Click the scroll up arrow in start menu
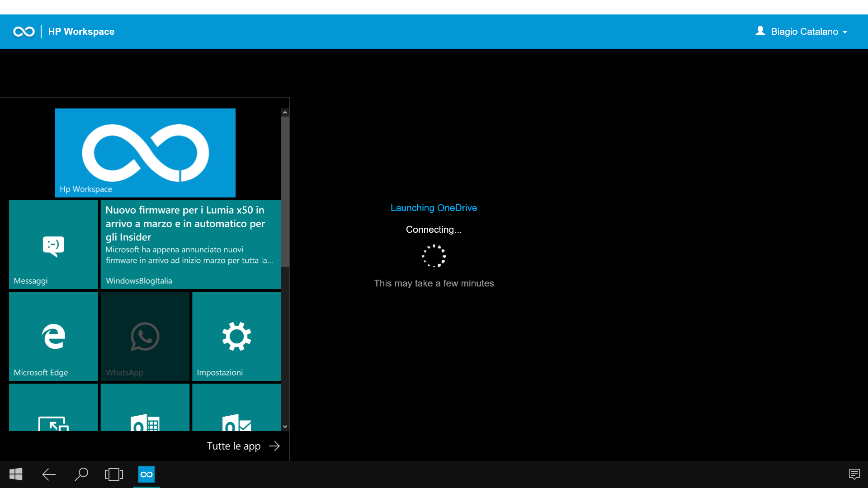The width and height of the screenshot is (868, 488). 285,113
